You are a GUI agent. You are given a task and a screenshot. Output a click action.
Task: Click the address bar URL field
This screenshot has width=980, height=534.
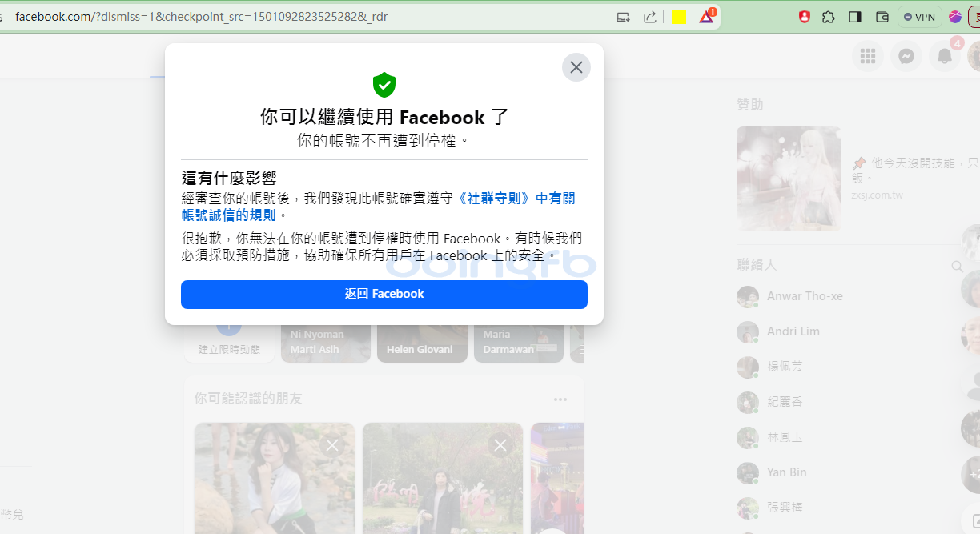(304, 17)
